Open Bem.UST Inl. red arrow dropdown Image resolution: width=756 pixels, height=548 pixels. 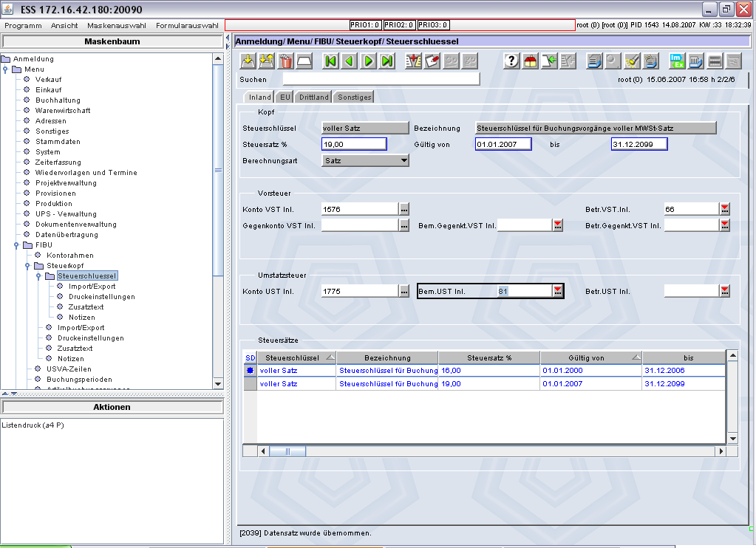pyautogui.click(x=558, y=291)
